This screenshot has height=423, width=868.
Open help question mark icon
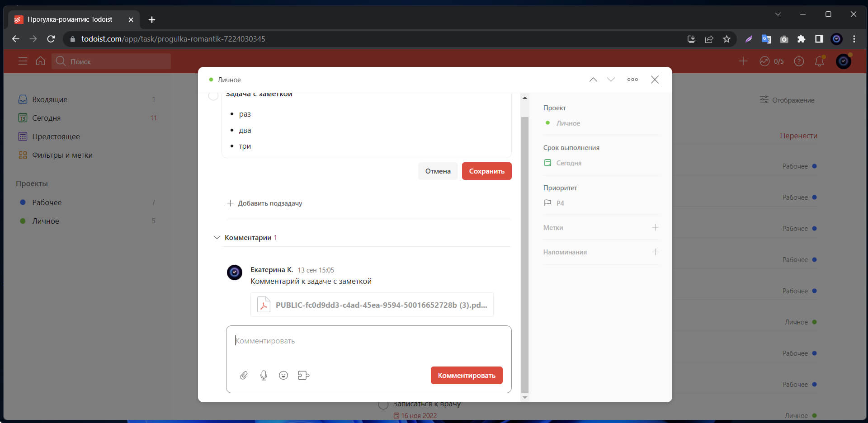799,61
